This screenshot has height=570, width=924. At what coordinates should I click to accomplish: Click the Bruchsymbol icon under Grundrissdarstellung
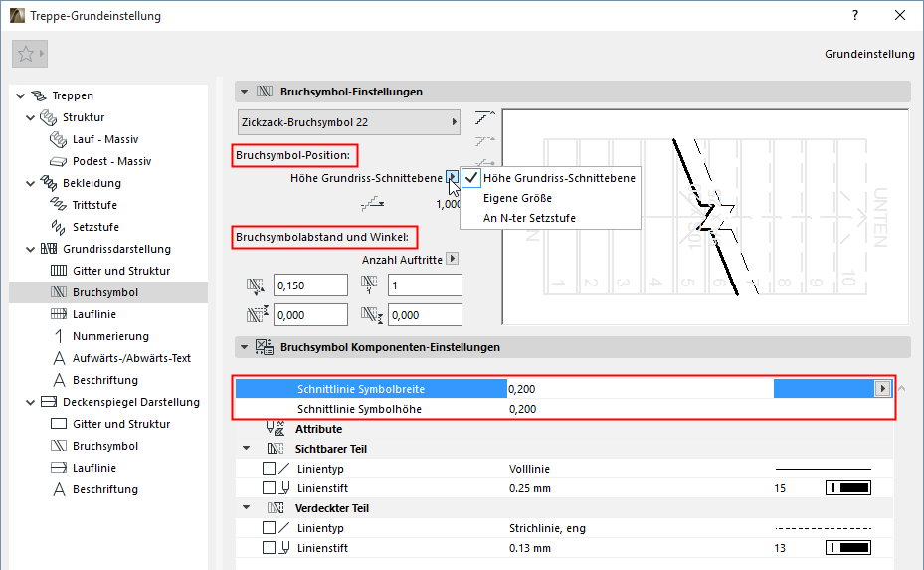(x=59, y=291)
